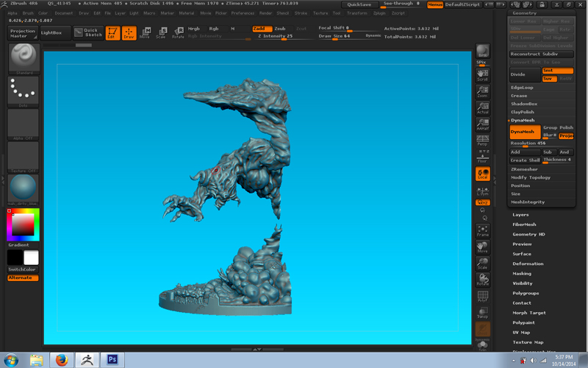Enable Zadd mode

tap(262, 29)
